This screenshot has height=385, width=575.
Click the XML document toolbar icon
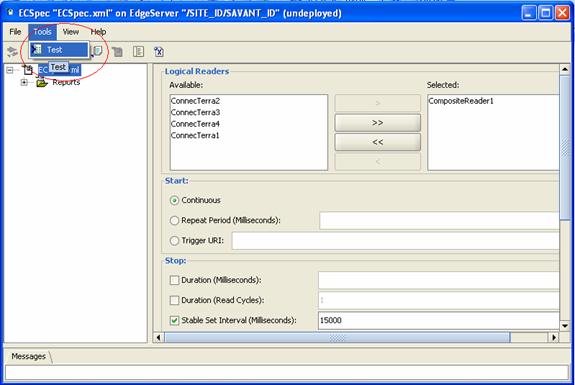[159, 52]
